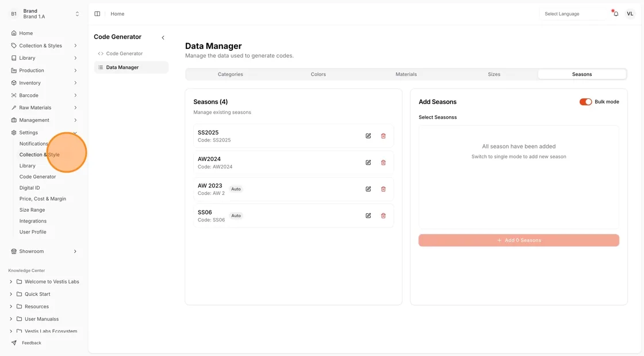Image resolution: width=644 pixels, height=356 pixels.
Task: Delete the AW 2023 season
Action: click(x=383, y=189)
